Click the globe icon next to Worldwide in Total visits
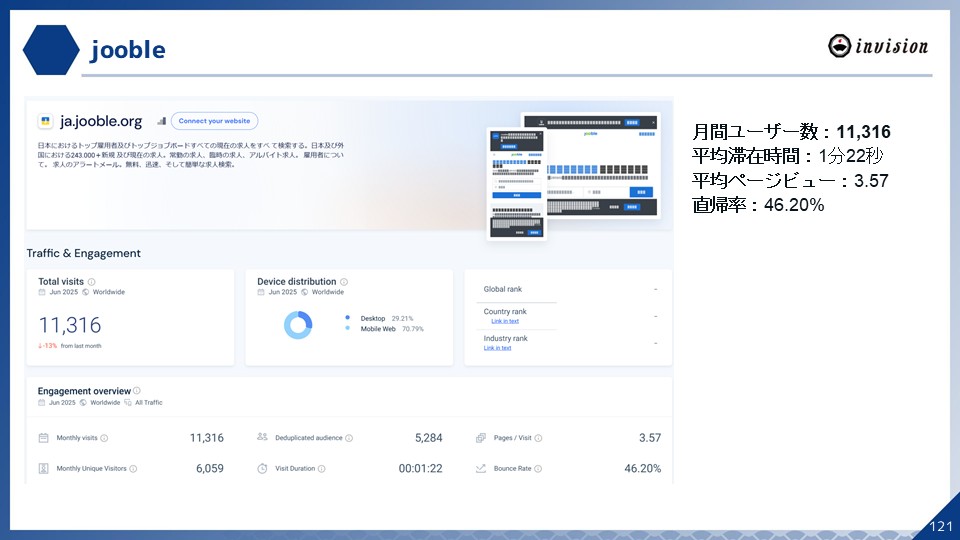This screenshot has width=960, height=540. 86,292
